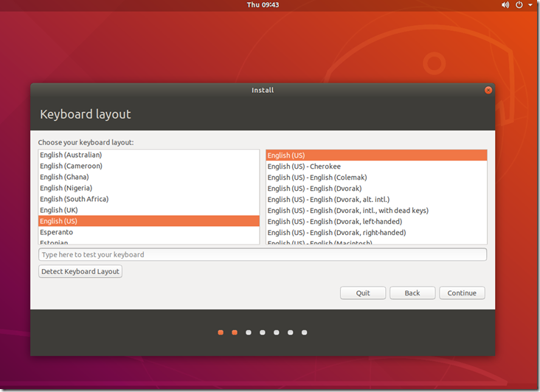The image size is (540, 392).
Task: Select English (UK) layout
Action: (x=149, y=210)
